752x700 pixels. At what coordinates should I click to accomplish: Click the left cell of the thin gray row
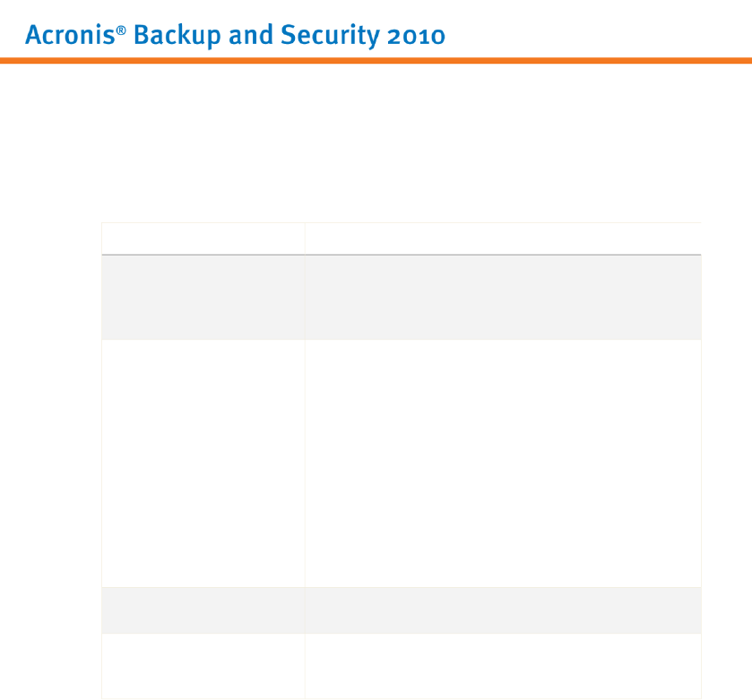point(203,609)
